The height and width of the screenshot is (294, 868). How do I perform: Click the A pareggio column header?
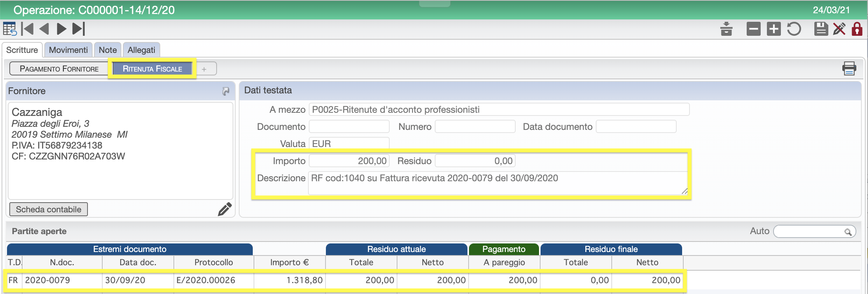504,262
